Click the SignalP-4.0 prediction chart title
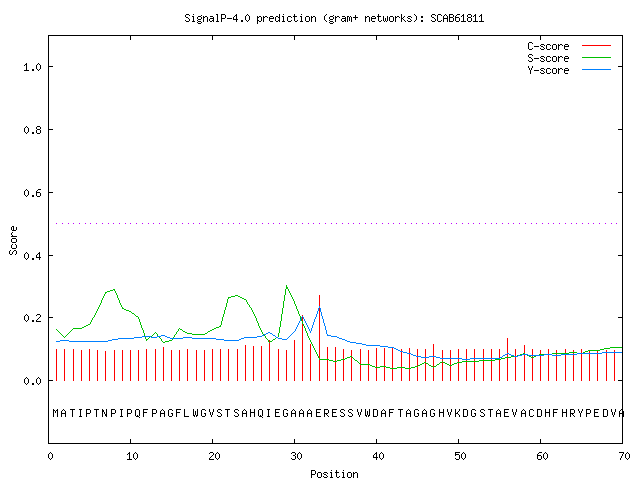This screenshot has width=640, height=480. tap(334, 18)
